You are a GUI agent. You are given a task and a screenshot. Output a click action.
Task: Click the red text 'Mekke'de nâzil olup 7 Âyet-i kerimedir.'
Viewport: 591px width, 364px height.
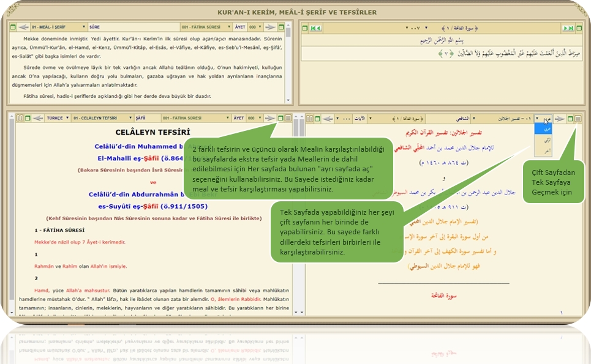(x=80, y=242)
